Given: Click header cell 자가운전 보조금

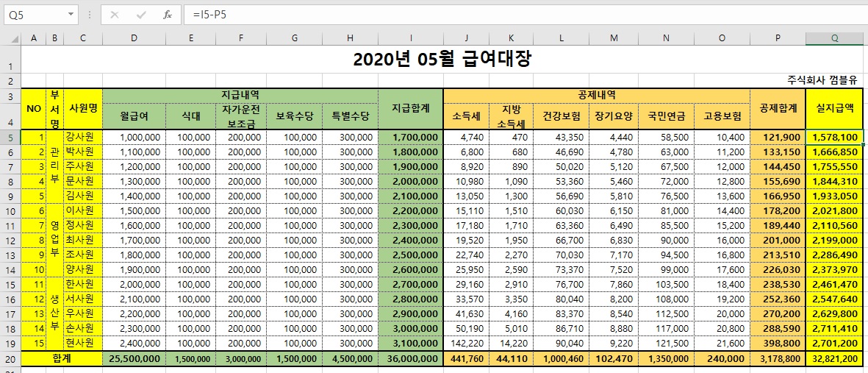Looking at the screenshot, I should (241, 116).
